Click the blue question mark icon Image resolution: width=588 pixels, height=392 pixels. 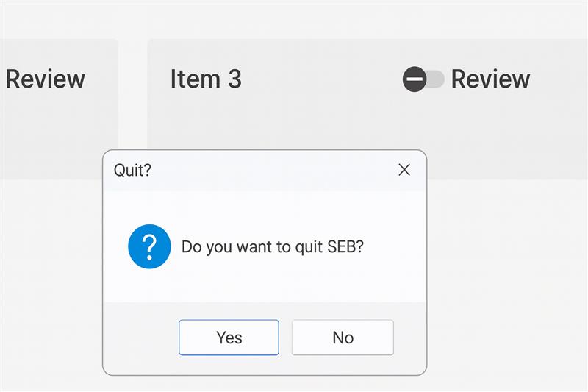pyautogui.click(x=149, y=246)
